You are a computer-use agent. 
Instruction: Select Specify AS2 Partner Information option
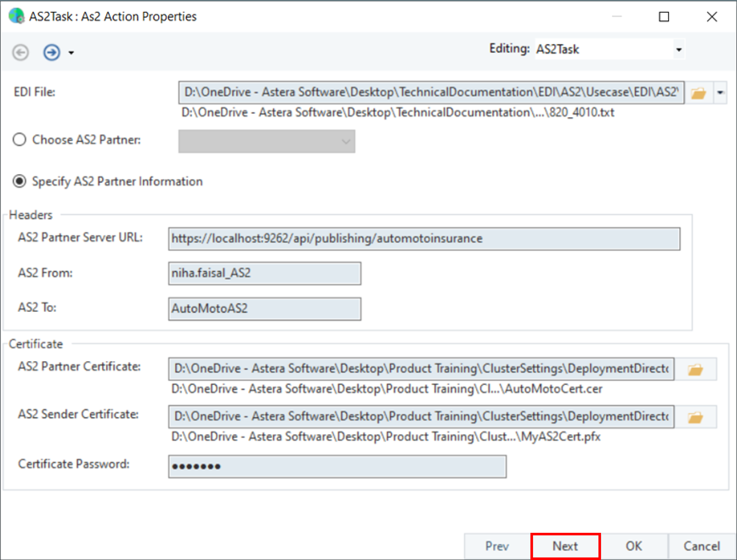[20, 181]
